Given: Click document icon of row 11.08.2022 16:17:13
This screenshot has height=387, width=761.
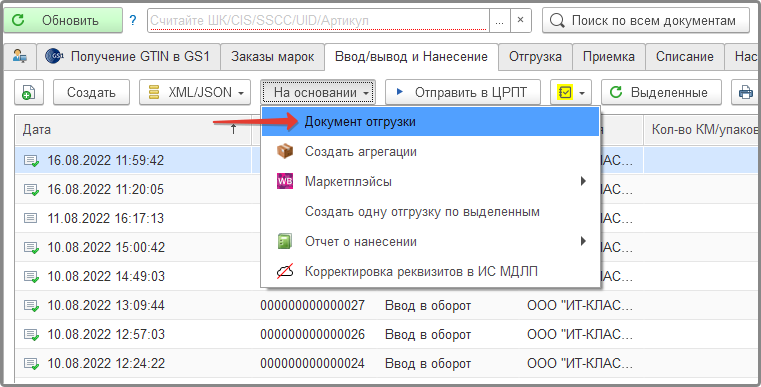Looking at the screenshot, I should [31, 218].
